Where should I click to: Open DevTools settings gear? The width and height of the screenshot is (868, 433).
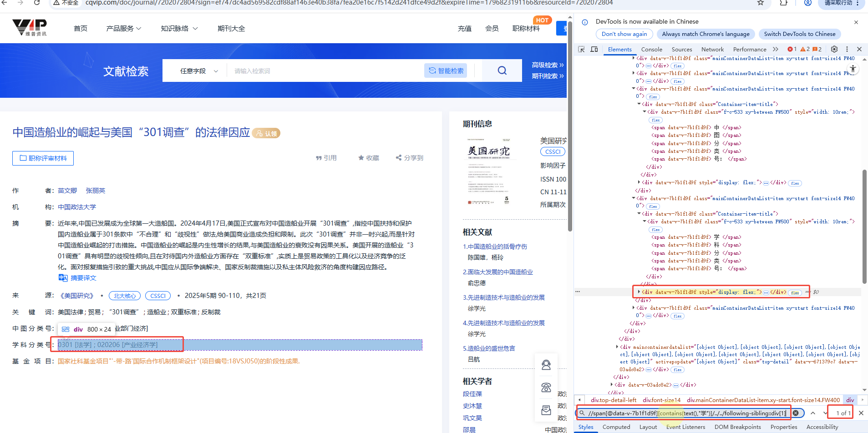tap(834, 49)
